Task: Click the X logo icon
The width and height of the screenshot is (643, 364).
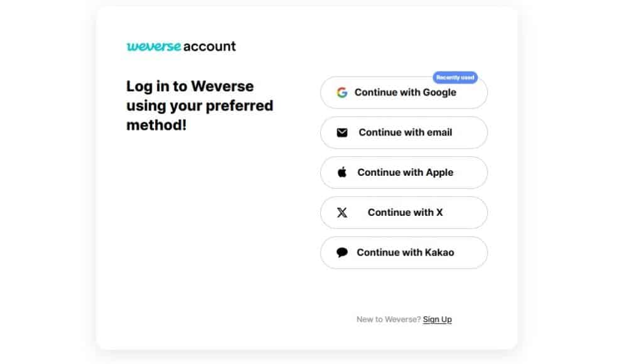Action: click(342, 212)
